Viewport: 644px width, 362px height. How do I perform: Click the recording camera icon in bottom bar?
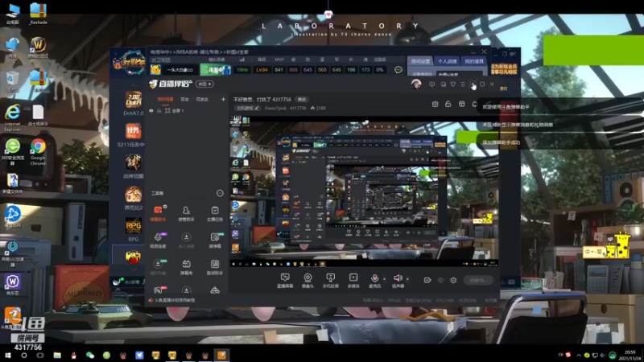pyautogui.click(x=427, y=280)
